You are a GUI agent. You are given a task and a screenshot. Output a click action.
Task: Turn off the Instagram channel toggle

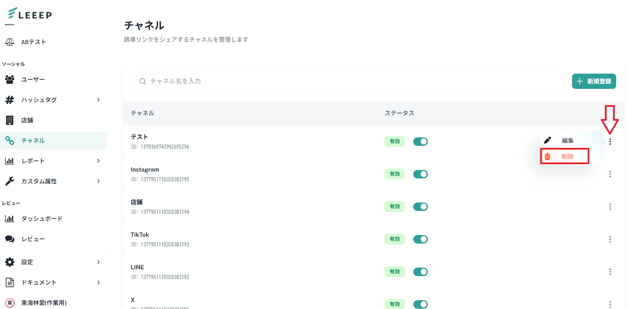(x=420, y=174)
